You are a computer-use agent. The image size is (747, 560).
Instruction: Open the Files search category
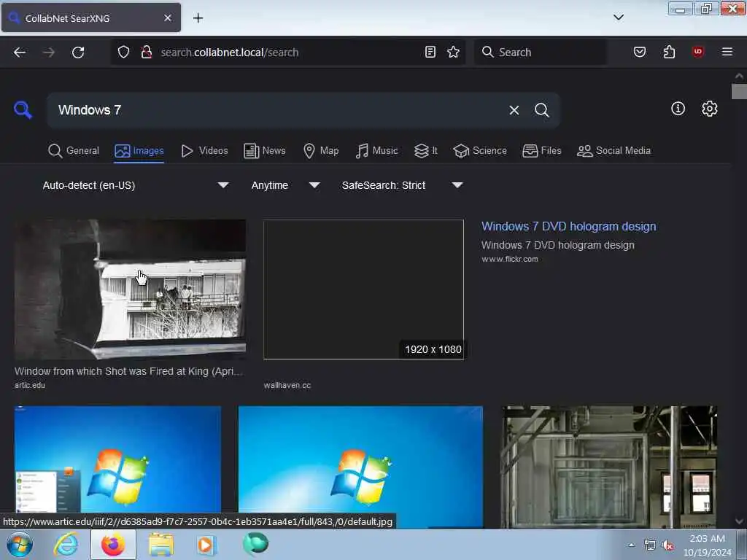542,151
